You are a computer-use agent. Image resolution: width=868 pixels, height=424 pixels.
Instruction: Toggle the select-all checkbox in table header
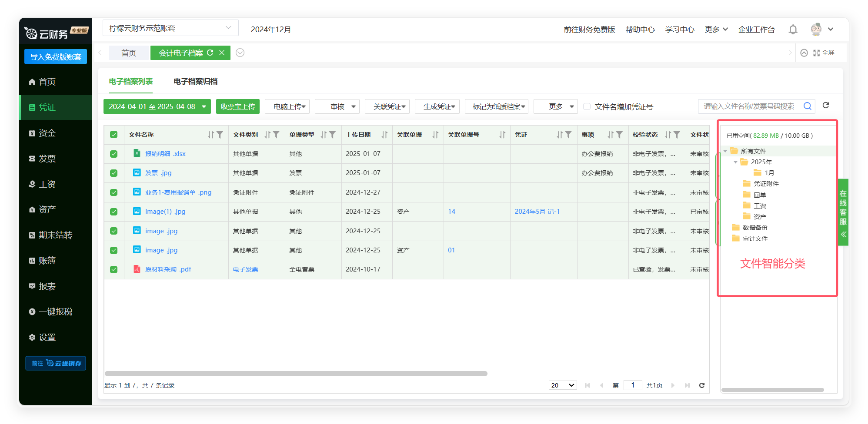point(114,135)
